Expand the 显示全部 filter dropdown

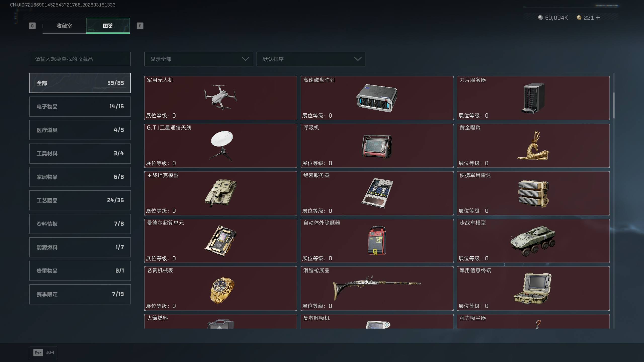198,59
